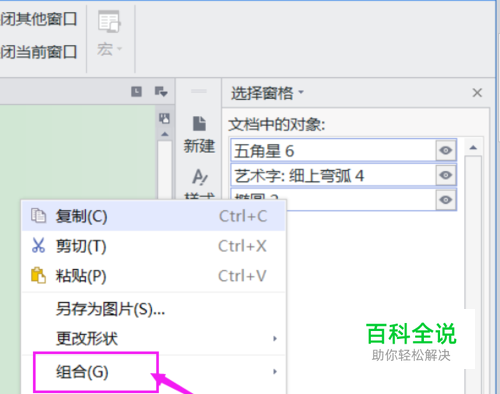The width and height of the screenshot is (500, 394).
Task: Choose 剪切(T) from context menu
Action: coord(154,246)
